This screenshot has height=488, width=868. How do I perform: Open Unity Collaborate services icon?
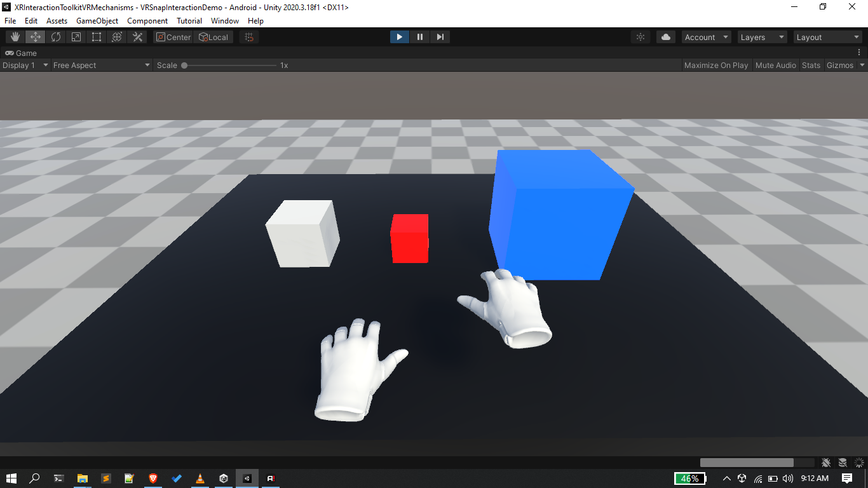click(641, 37)
